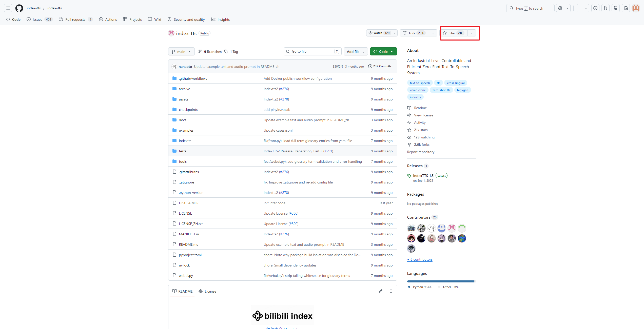This screenshot has width=644, height=329.
Task: Open the + 6 contributors link
Action: [420, 259]
